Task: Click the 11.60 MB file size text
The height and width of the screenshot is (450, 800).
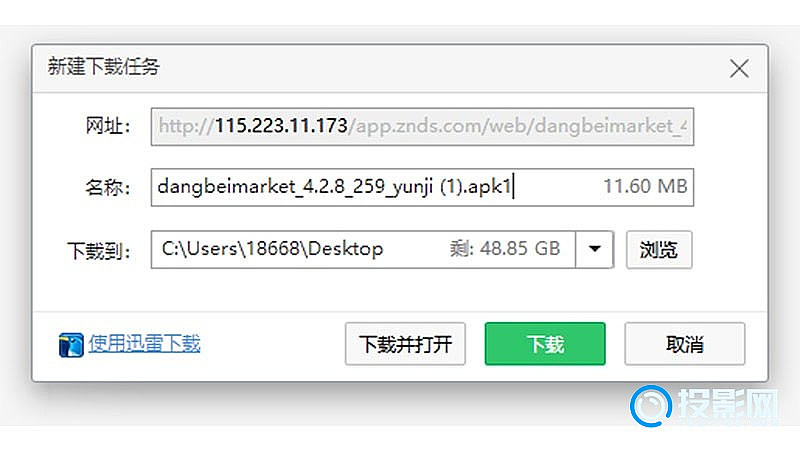Action: point(645,186)
